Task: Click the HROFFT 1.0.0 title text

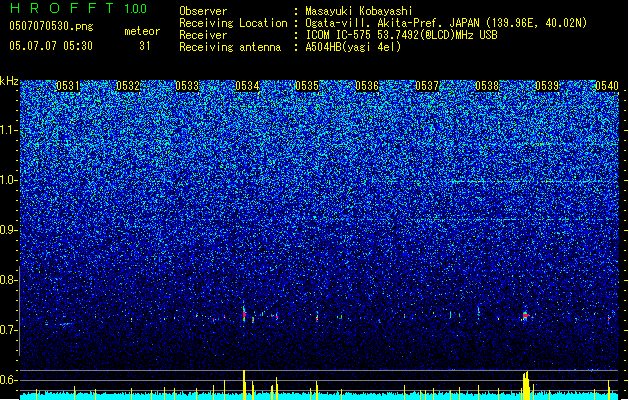Action: pos(79,8)
